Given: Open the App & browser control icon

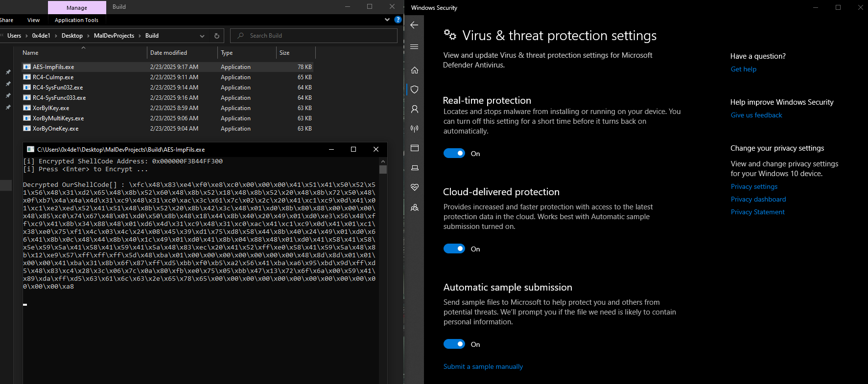Looking at the screenshot, I should click(x=415, y=148).
